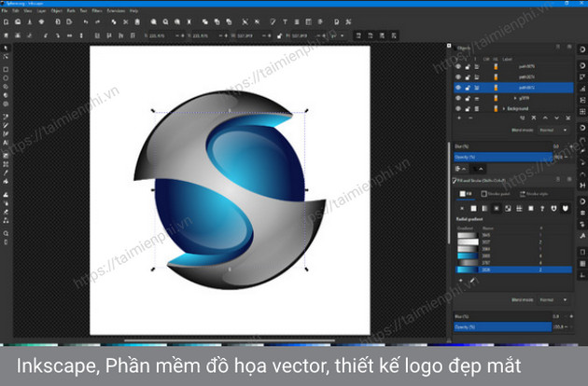Adjust lower Opacity (%) slider
Screen dimensions: 588x386
[x=503, y=326]
